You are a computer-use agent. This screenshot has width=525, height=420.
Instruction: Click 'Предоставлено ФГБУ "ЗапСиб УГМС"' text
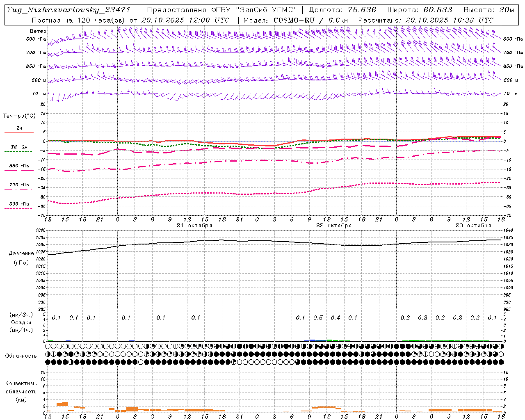[x=222, y=10]
